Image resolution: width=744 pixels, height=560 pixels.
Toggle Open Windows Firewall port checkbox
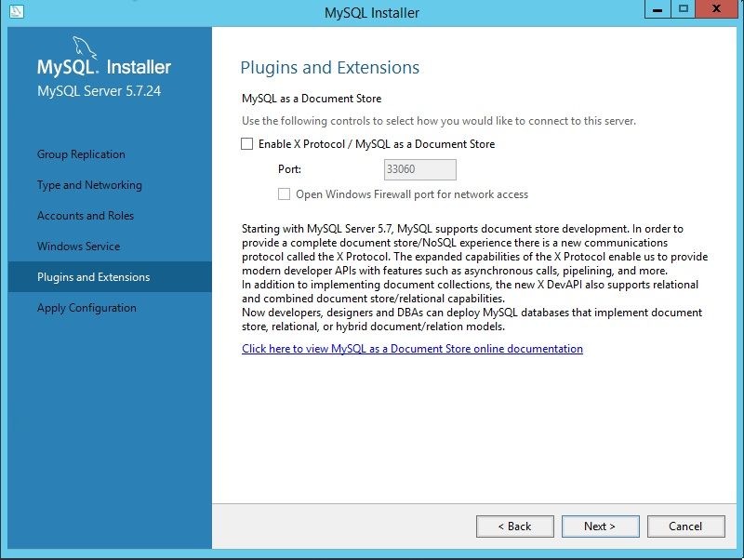(284, 194)
